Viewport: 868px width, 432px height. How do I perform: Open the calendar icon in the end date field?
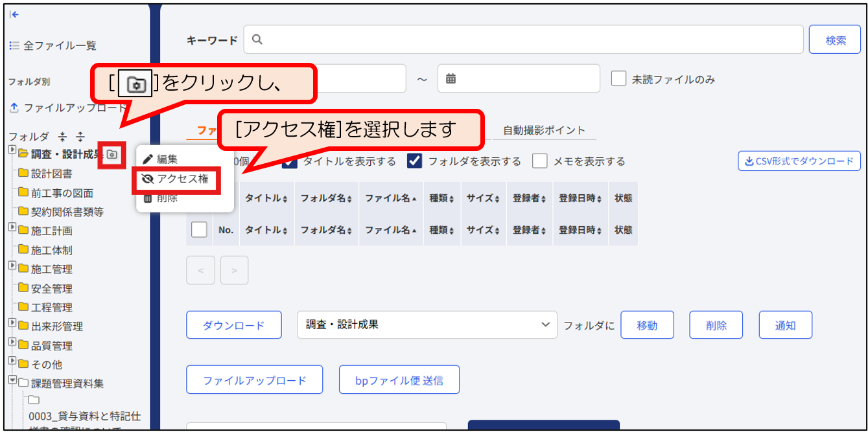tap(451, 79)
